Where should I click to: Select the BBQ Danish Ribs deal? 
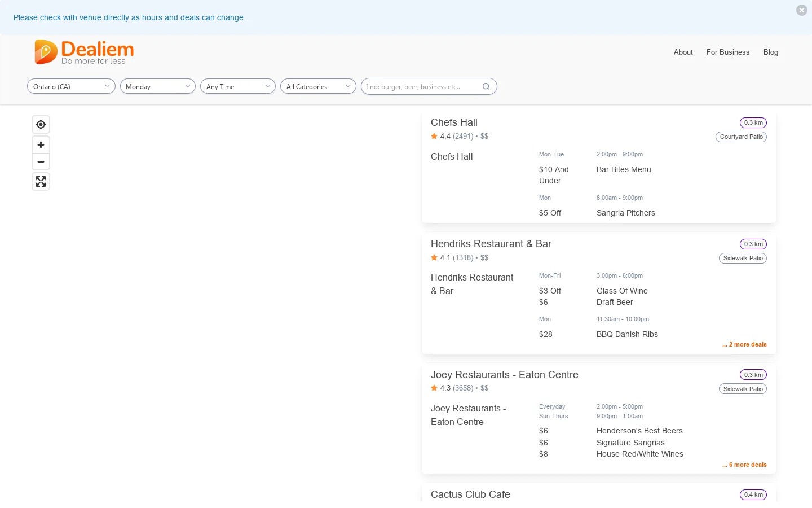627,334
